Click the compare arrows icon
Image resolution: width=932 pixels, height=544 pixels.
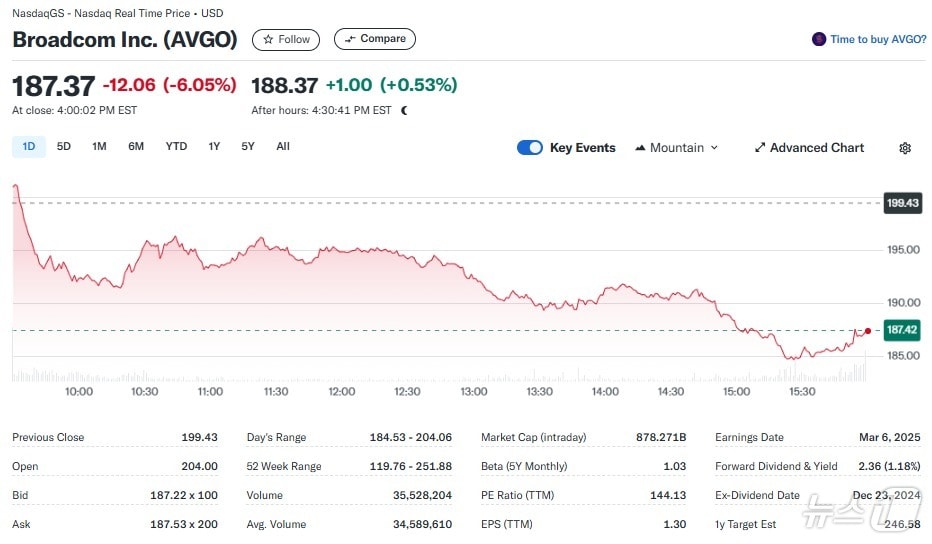[x=349, y=40]
